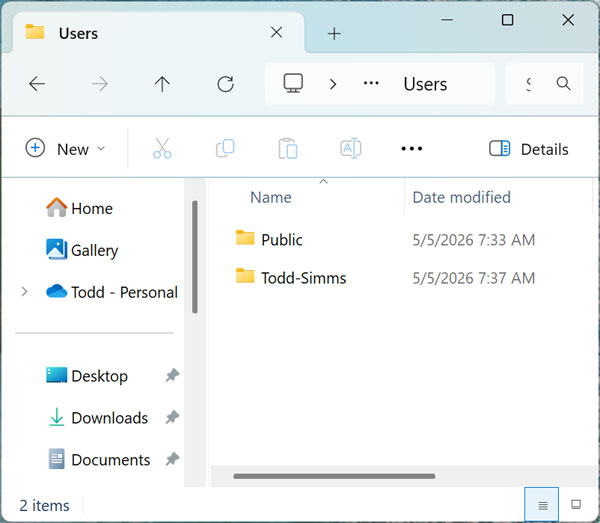Click the pin icon beside Documents
Viewport: 600px width, 523px height.
pos(172,459)
